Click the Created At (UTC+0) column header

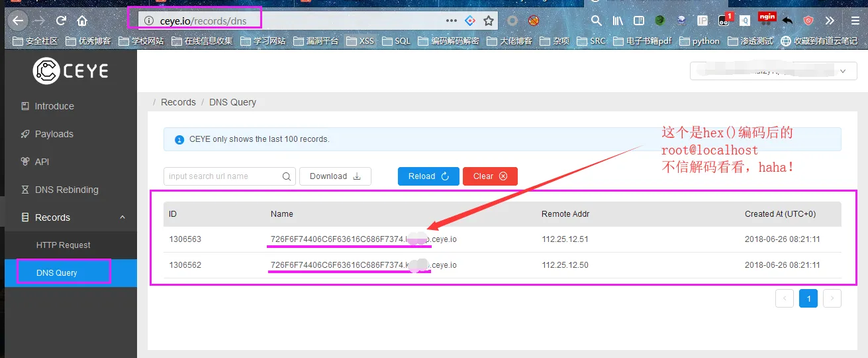[x=780, y=214]
